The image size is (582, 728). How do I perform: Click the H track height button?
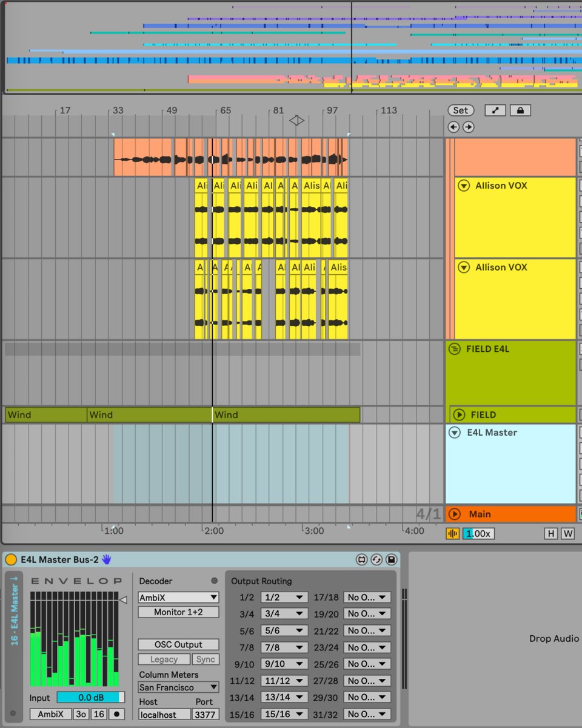pyautogui.click(x=550, y=533)
